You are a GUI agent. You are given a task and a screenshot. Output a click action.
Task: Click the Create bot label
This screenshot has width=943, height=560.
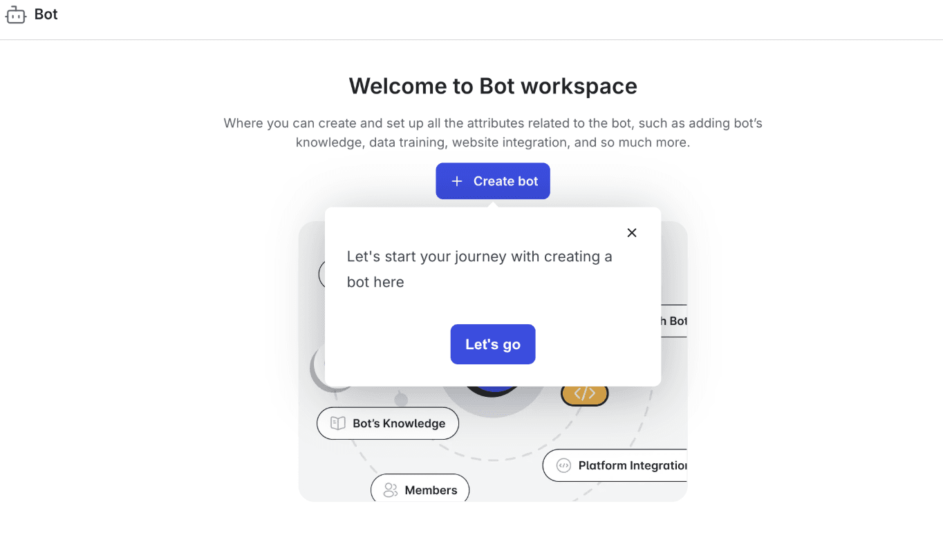click(505, 181)
